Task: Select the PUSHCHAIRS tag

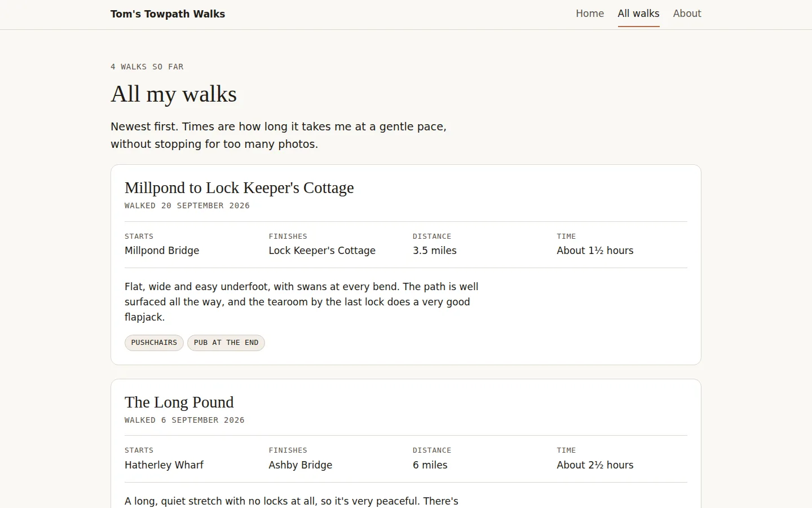Action: click(154, 343)
